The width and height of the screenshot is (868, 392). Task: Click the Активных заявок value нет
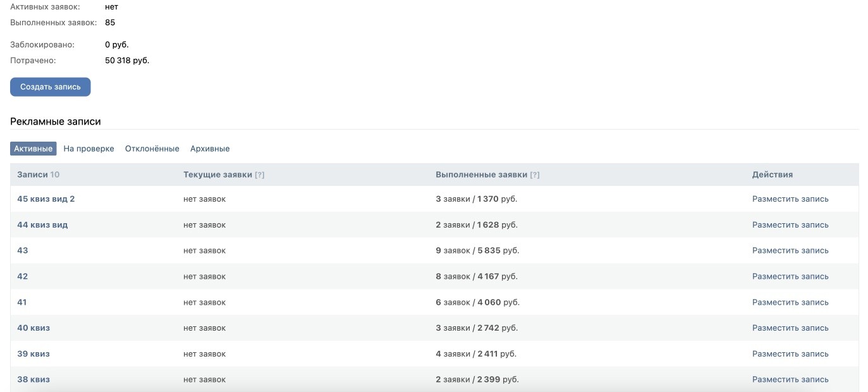pos(111,7)
